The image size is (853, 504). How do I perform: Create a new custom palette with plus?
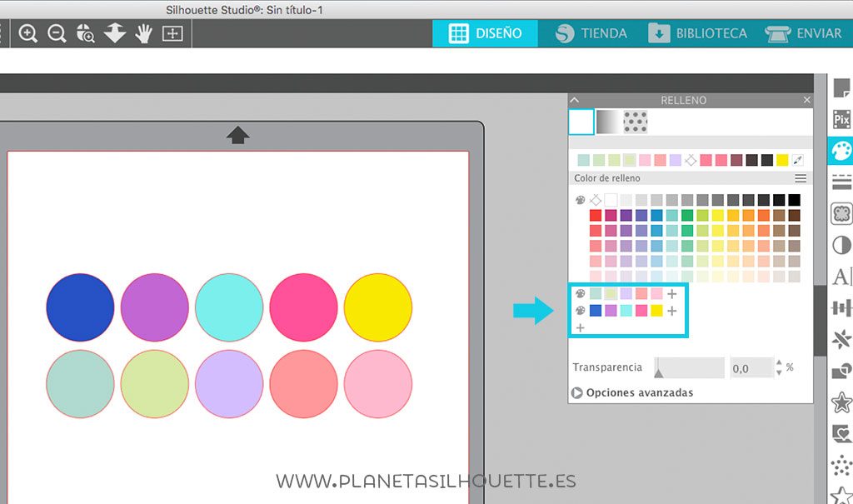point(581,327)
